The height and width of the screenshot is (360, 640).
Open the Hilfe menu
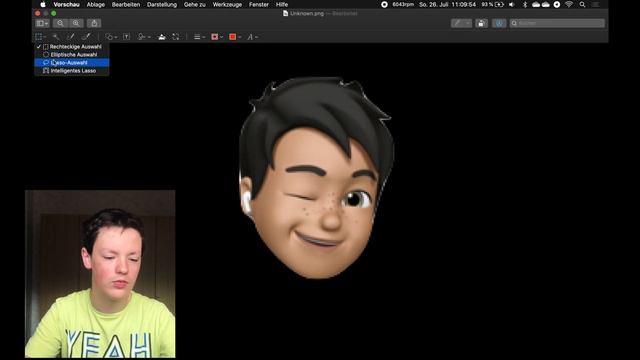282,4
